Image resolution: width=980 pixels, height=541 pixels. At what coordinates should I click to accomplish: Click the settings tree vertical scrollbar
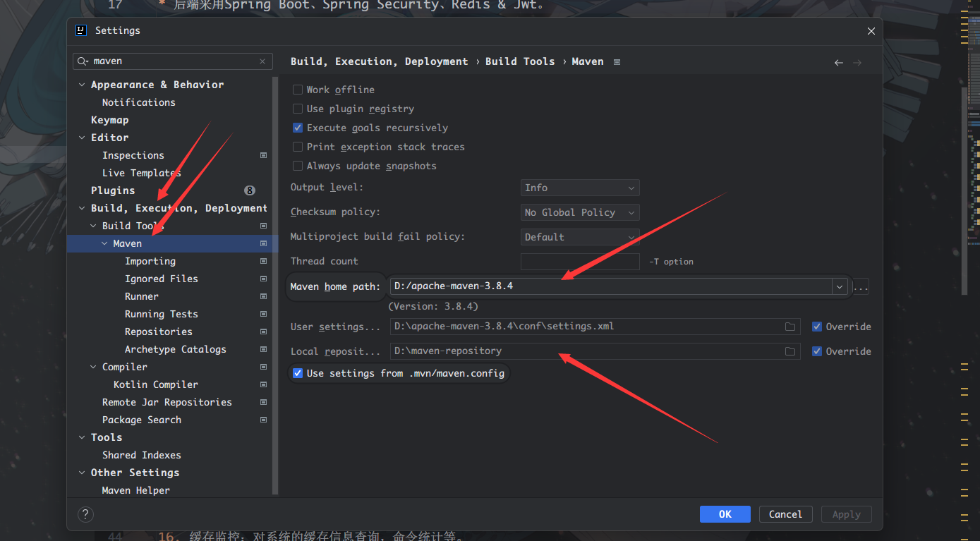275,284
